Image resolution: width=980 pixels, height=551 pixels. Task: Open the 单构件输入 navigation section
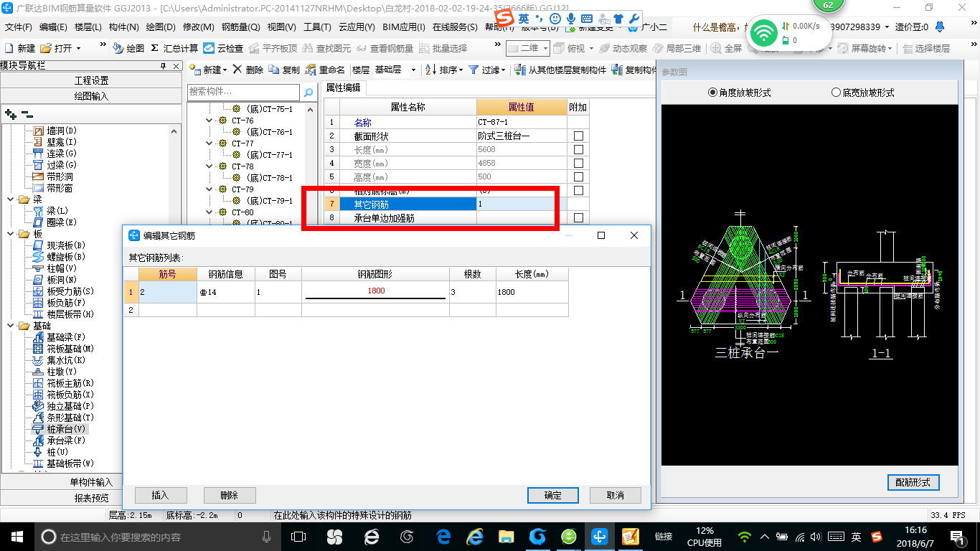(91, 482)
